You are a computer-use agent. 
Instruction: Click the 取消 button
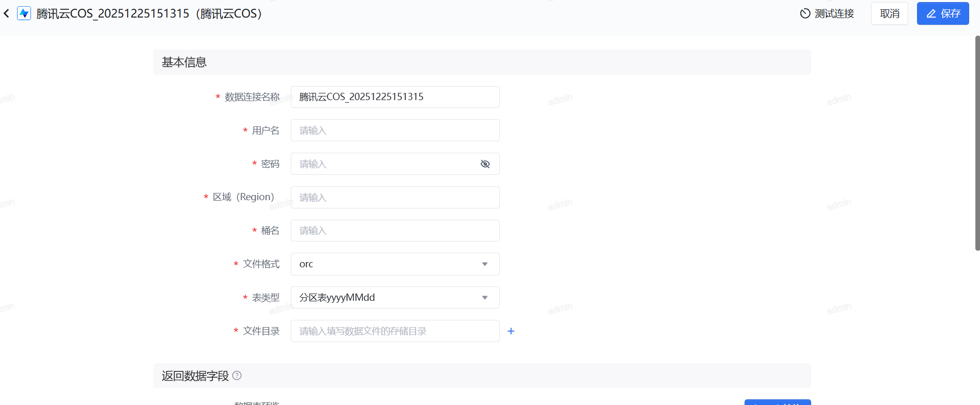[889, 13]
